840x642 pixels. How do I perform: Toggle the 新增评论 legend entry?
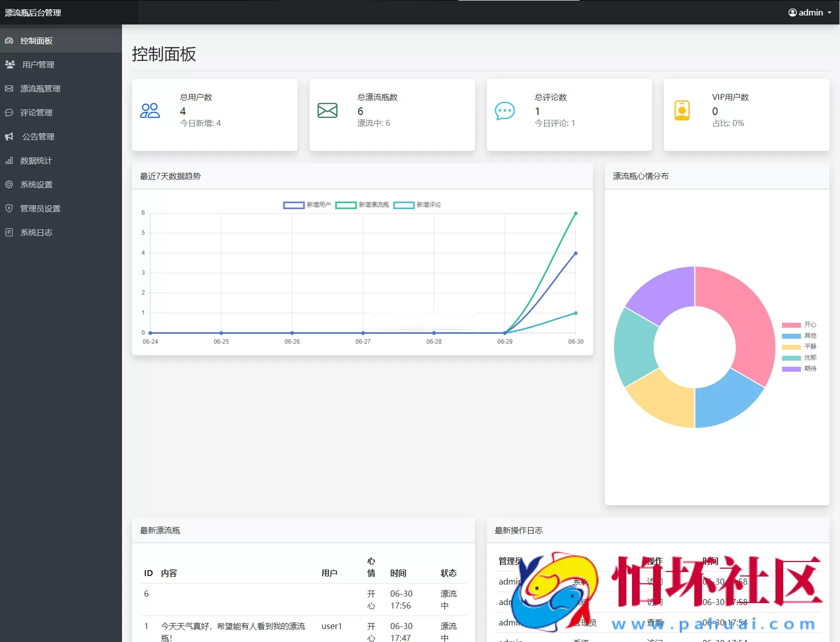click(417, 205)
